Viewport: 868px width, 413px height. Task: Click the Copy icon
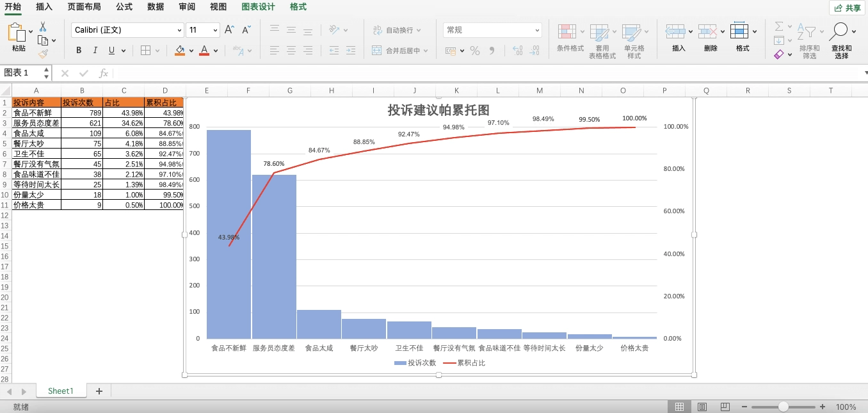[43, 40]
